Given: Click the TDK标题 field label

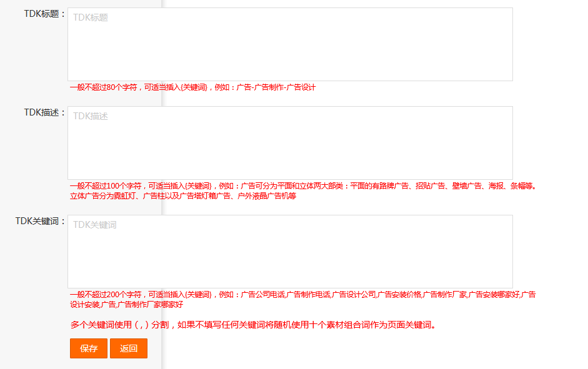Looking at the screenshot, I should point(44,14).
